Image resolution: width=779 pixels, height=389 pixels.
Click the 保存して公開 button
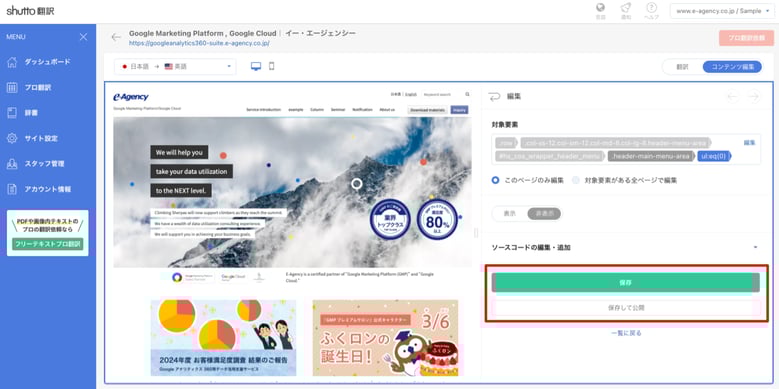tap(625, 308)
